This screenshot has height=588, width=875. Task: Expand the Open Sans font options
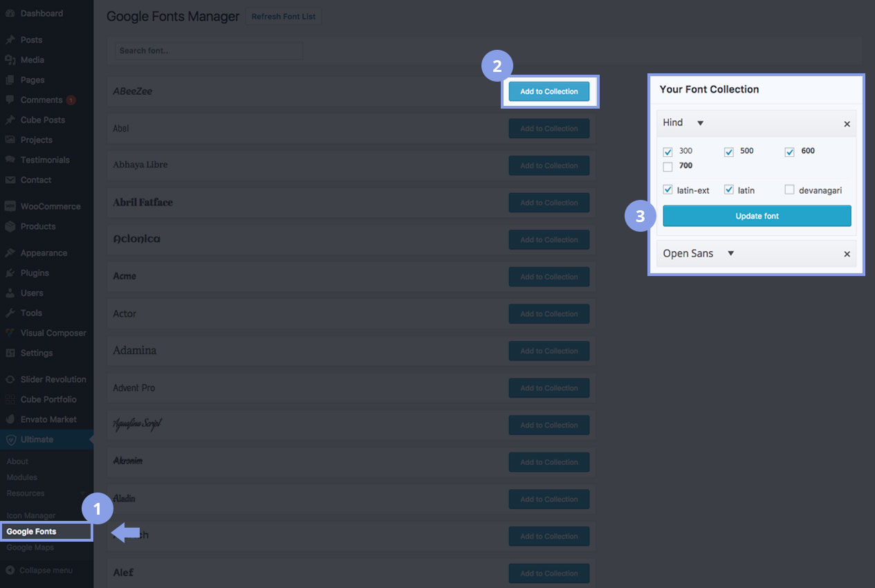click(x=730, y=254)
